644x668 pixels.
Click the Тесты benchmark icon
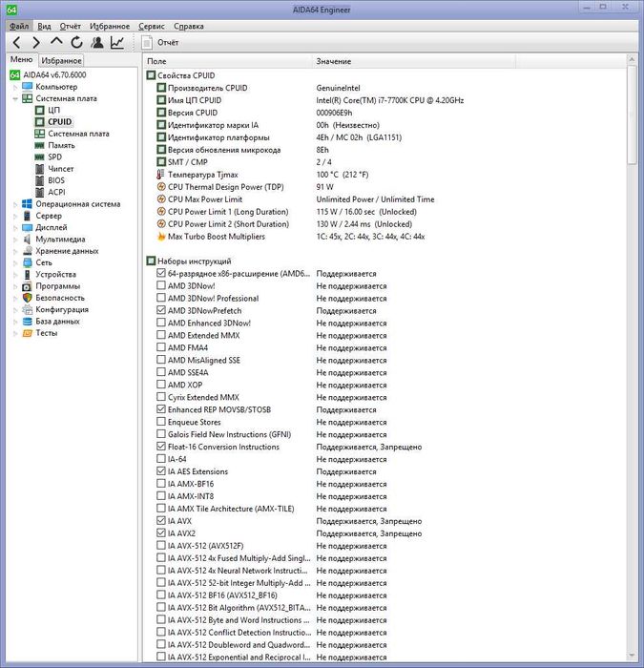point(28,333)
